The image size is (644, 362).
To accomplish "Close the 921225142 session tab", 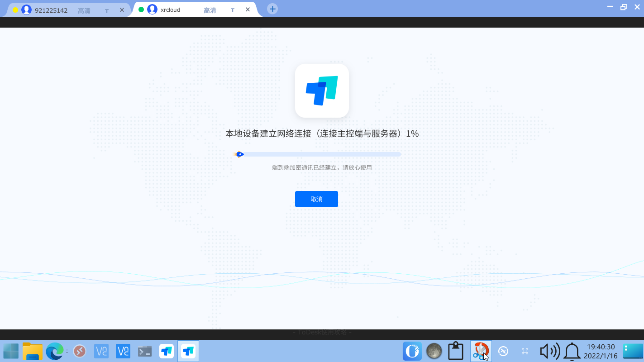I will pos(122,10).
